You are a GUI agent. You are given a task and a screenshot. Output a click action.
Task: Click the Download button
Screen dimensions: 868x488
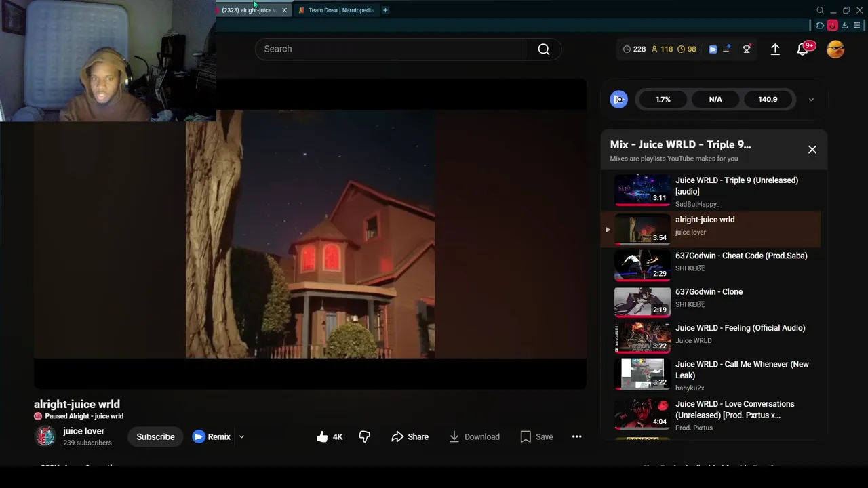coord(474,436)
